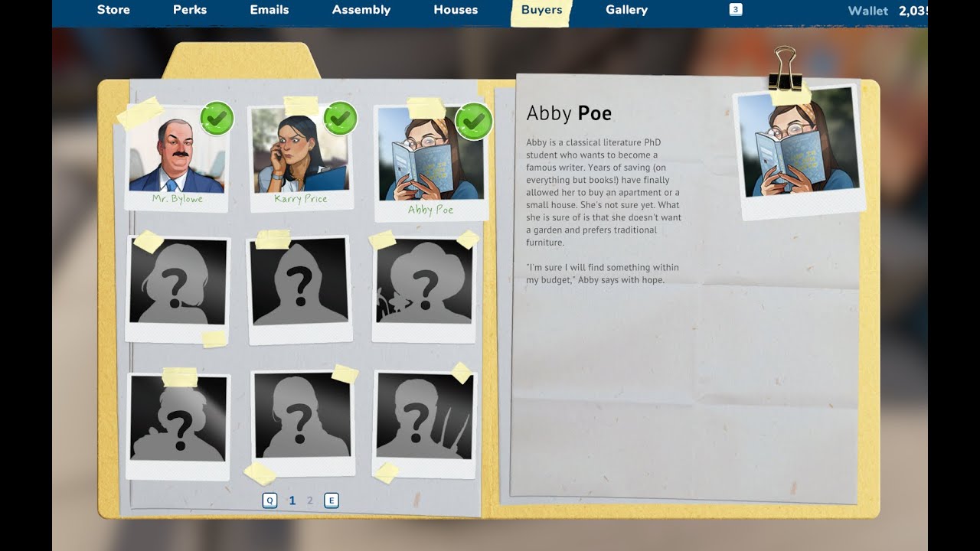Select the Buyers tab
This screenshot has height=551, width=980.
[541, 11]
